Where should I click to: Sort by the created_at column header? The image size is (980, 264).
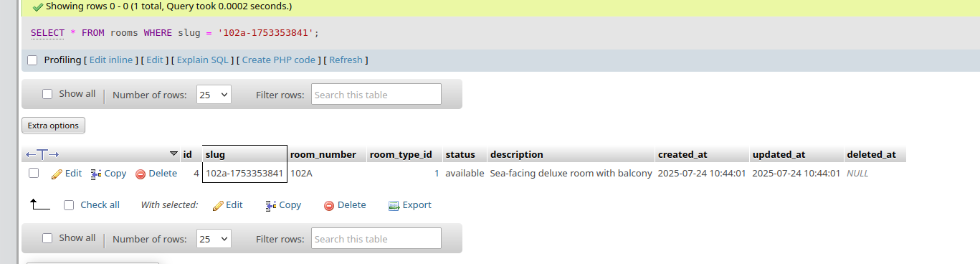pos(682,154)
